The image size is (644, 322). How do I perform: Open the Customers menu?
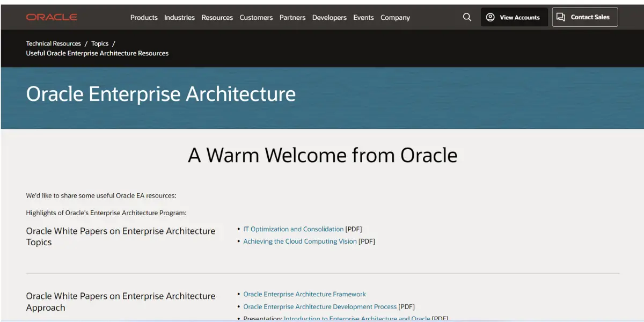coord(256,18)
